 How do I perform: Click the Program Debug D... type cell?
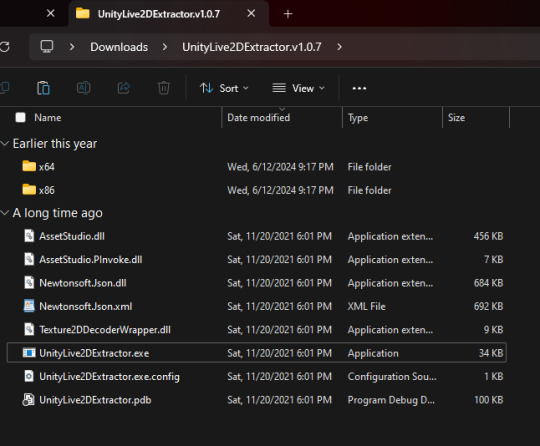coord(391,400)
